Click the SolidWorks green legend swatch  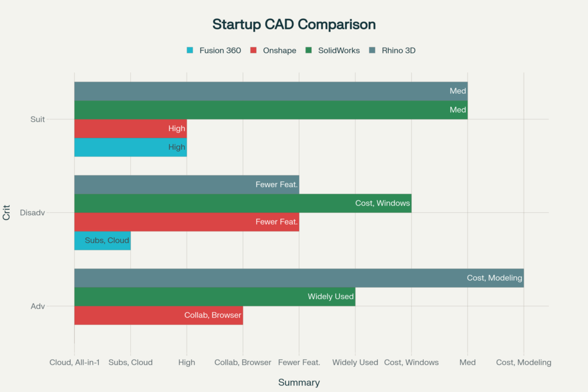[308, 51]
